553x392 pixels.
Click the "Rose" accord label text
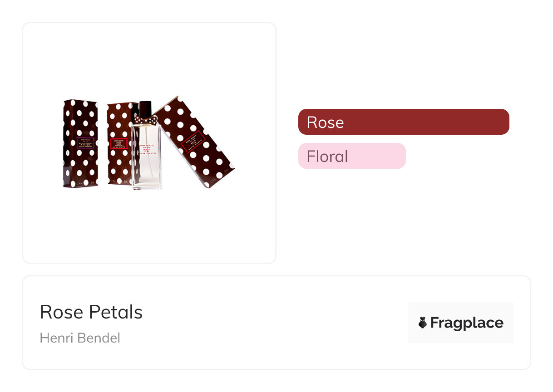(x=325, y=122)
